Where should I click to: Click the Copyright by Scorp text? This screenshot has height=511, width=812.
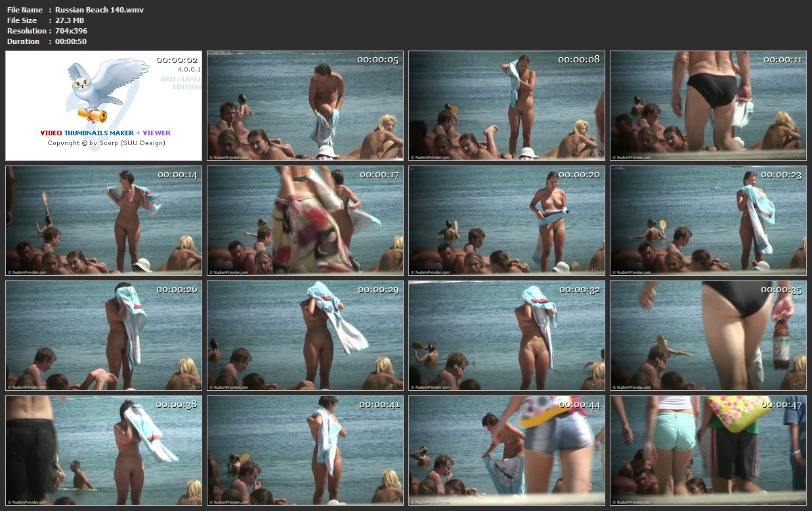pos(106,143)
